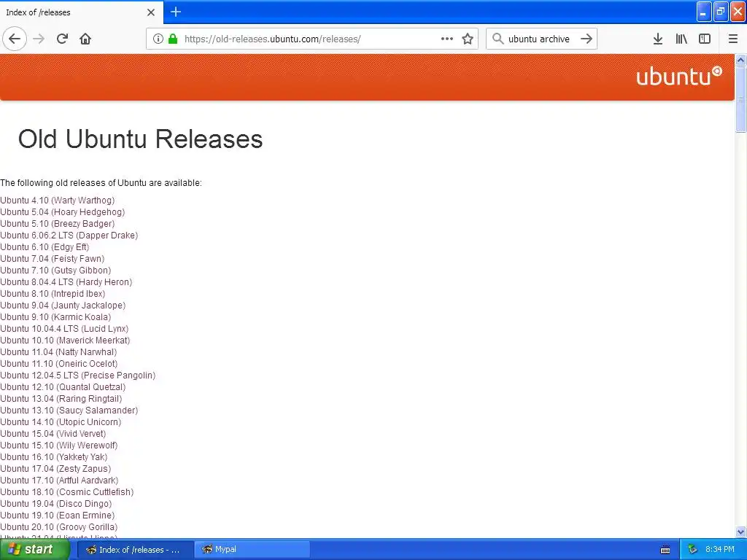
Task: Open a new tab with plus
Action: 175,12
